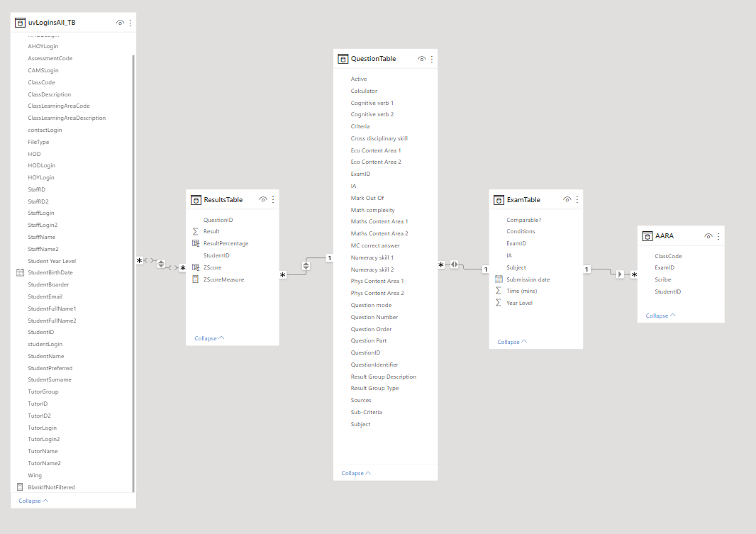This screenshot has height=534, width=756.
Task: Select Wing field in uvLoginsAll_TB
Action: tap(35, 475)
